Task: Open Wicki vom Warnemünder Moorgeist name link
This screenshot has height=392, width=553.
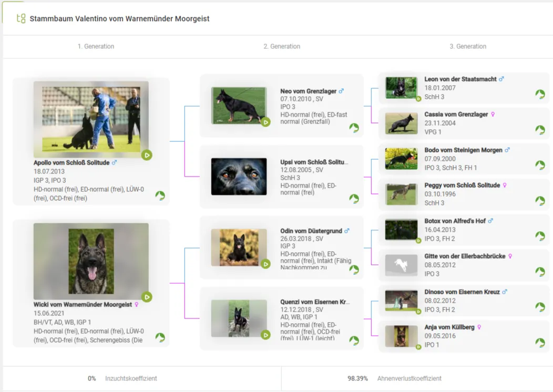Action: coord(83,304)
